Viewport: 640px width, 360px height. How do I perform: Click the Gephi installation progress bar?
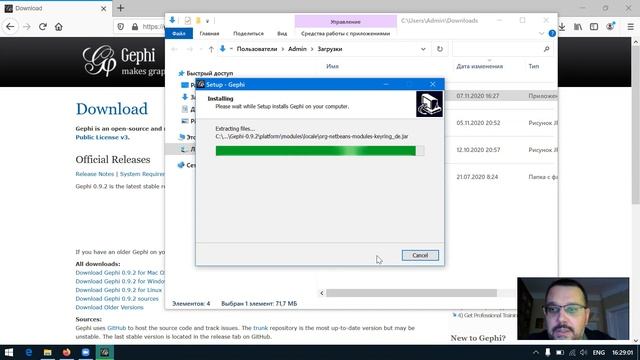tap(320, 151)
